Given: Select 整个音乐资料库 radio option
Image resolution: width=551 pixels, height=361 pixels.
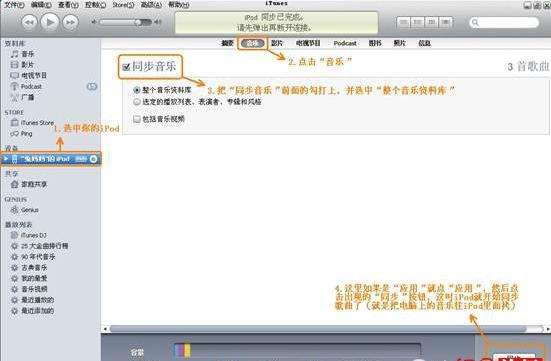Looking at the screenshot, I should pyautogui.click(x=137, y=90).
